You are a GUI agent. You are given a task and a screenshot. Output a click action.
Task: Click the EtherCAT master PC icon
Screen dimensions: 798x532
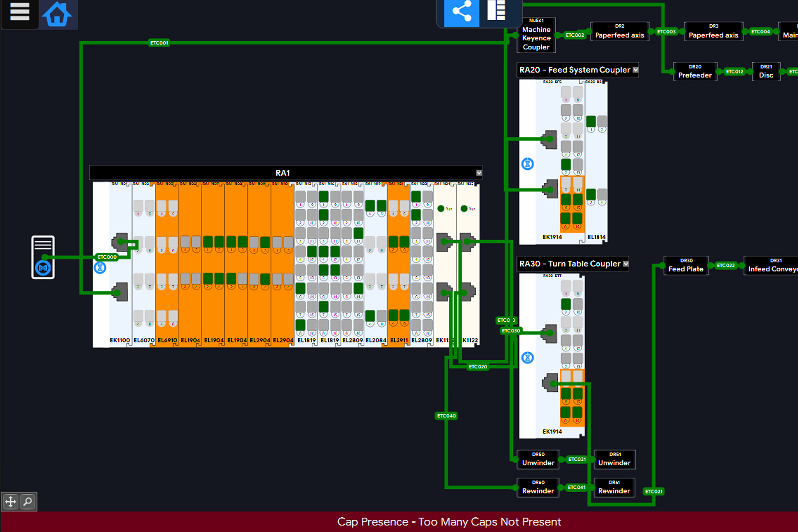click(x=43, y=257)
